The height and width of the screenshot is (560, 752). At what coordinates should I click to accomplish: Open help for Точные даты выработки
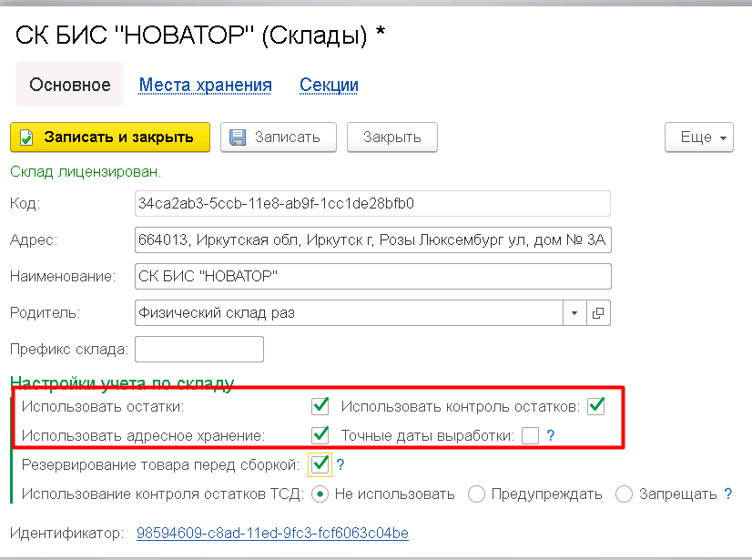click(x=551, y=435)
